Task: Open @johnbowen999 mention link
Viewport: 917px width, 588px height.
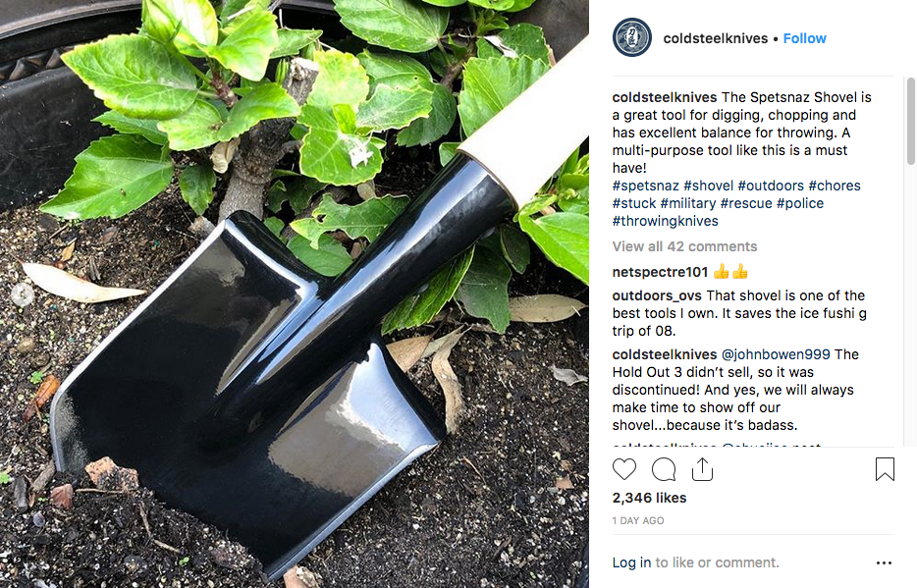Action: (x=776, y=354)
